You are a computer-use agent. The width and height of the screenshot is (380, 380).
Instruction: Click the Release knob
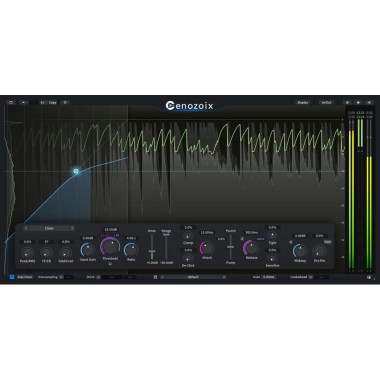click(x=251, y=248)
